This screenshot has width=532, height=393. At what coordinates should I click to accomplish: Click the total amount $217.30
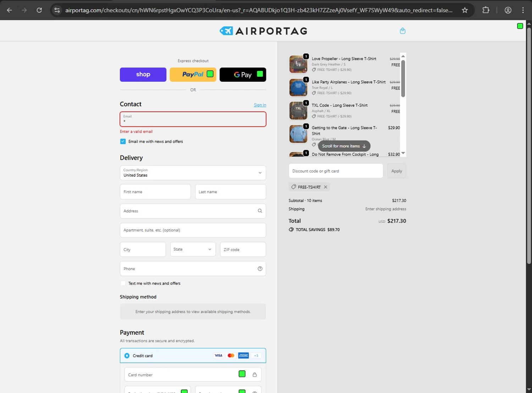397,221
